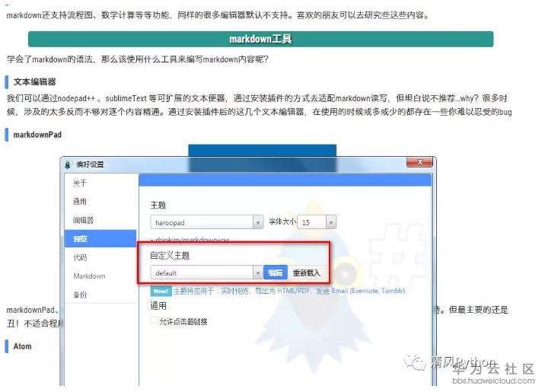Viewport: 545px width, 392px height.
Task: Click the 自定义主题 label
Action: coord(170,256)
